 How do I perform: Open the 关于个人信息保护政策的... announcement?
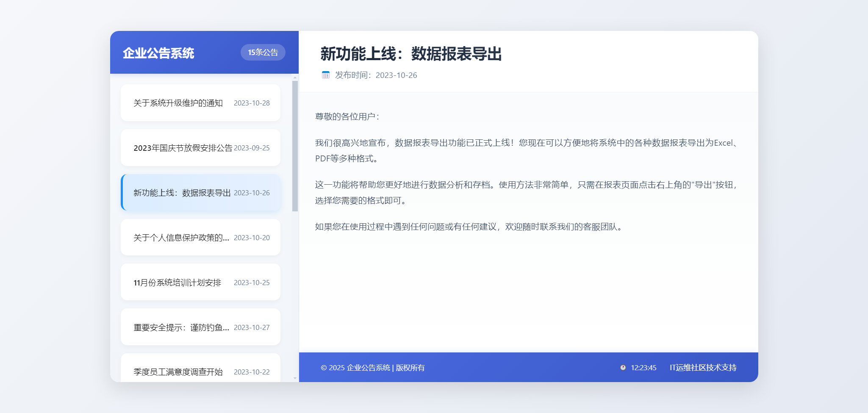tap(200, 238)
